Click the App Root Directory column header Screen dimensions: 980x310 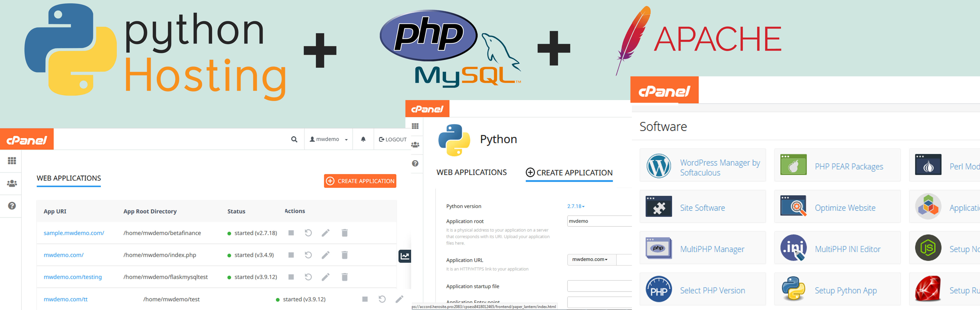click(150, 211)
